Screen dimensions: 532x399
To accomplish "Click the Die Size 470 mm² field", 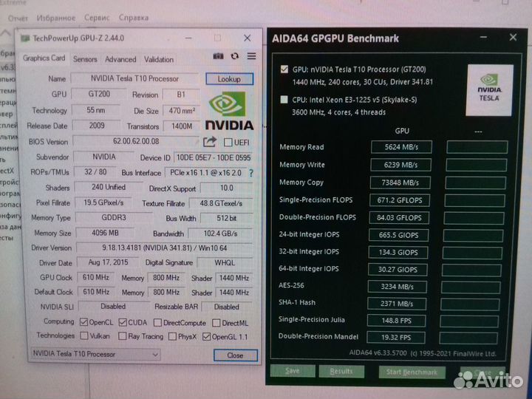I will point(182,111).
